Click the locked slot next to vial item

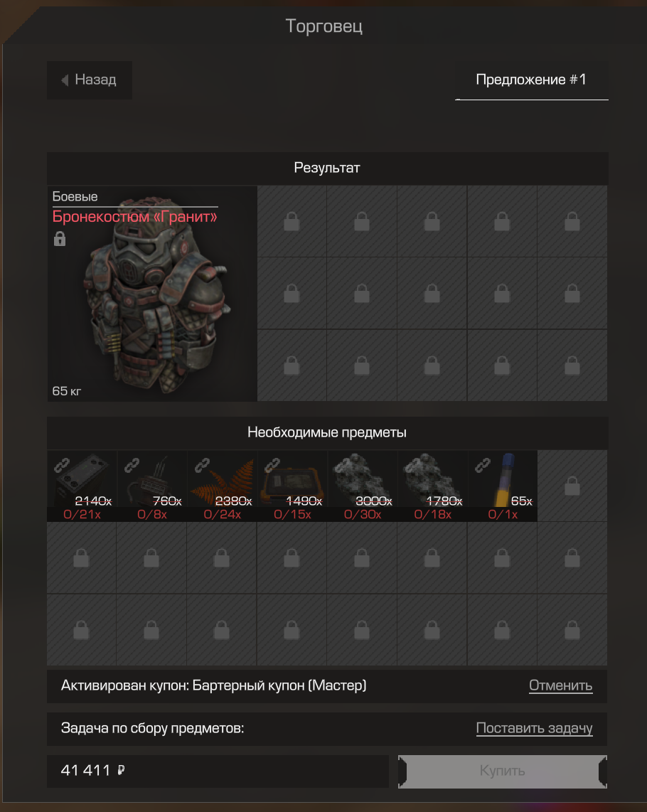[x=572, y=485]
